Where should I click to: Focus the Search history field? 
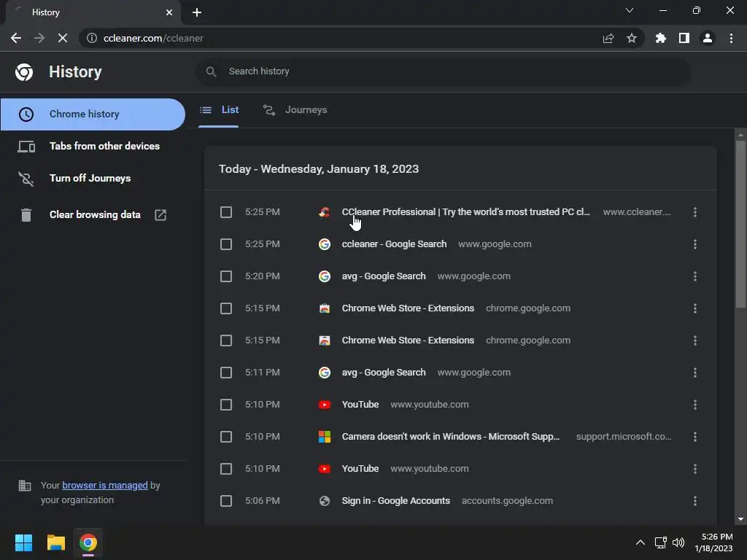pyautogui.click(x=443, y=71)
